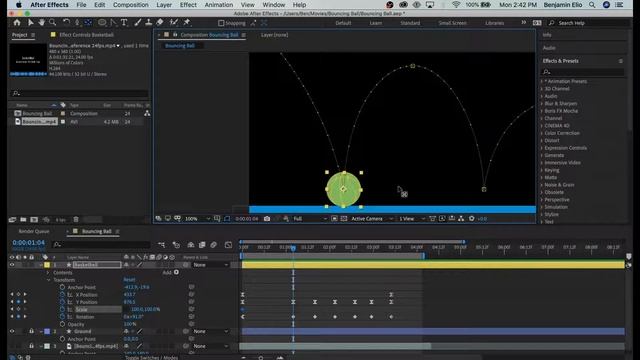Expand the Color Correction effects category

[542, 133]
